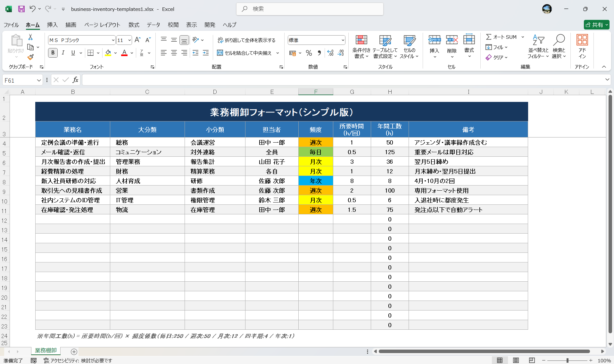Click Merge and Center (セルを結合して中央揃え)

[x=245, y=53]
